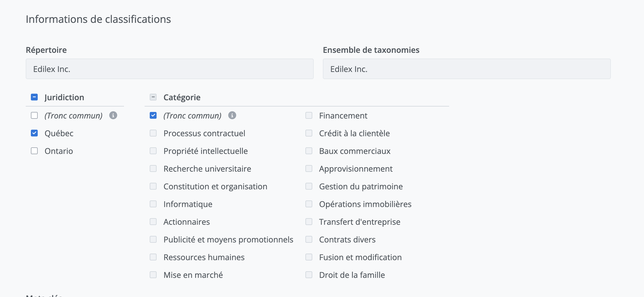The image size is (644, 297).
Task: Click the Répertoire field showing Edilex Inc.
Action: click(169, 69)
